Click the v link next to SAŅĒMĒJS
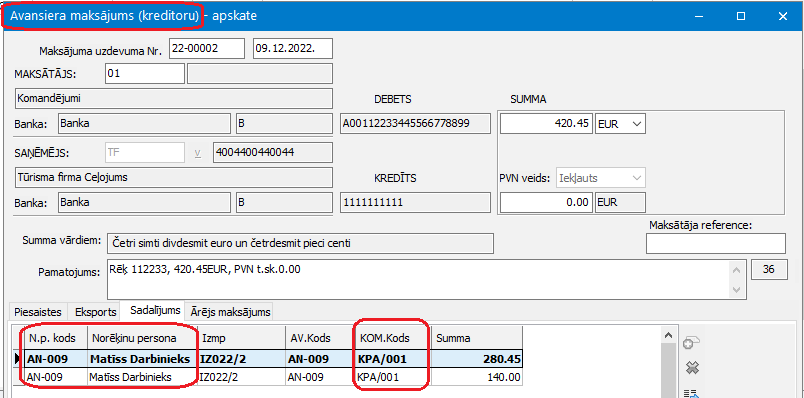 (x=197, y=152)
